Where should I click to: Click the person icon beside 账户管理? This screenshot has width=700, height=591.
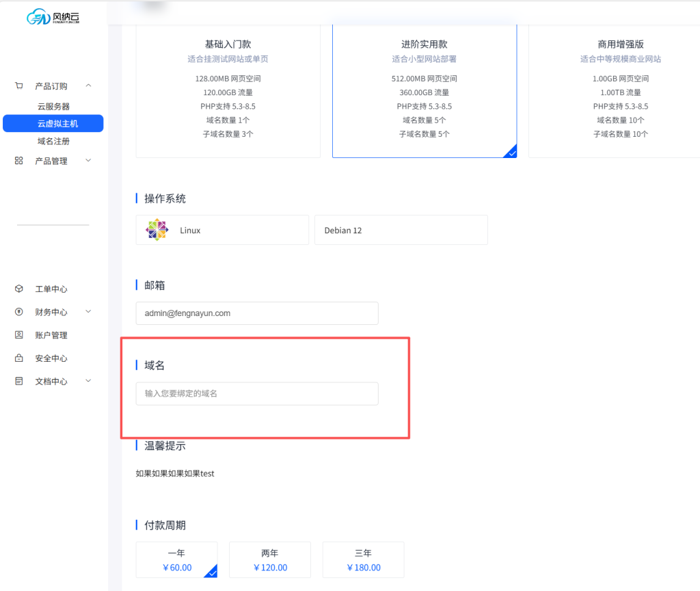pos(19,335)
